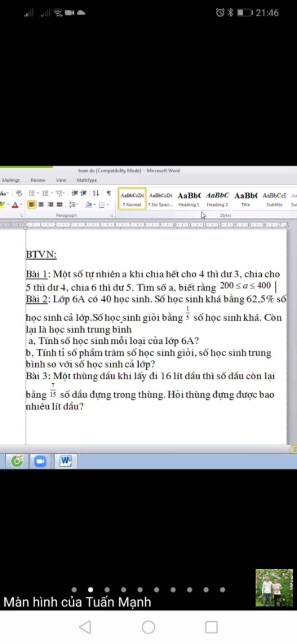Decrease the paragraph indent

click(75, 193)
